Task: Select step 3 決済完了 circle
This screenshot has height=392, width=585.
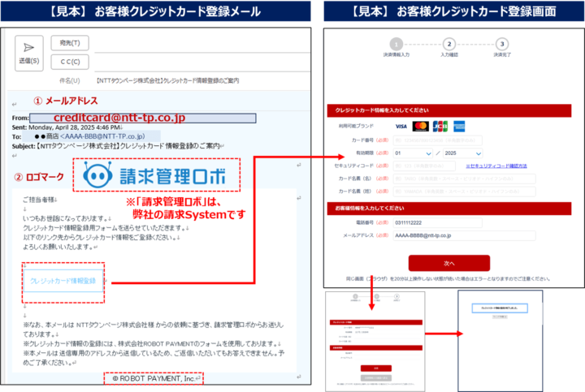Action: coord(502,44)
